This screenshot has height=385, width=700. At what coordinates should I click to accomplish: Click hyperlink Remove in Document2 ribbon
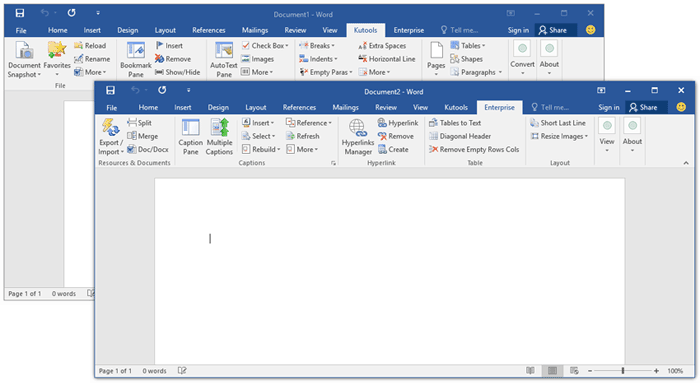(396, 136)
